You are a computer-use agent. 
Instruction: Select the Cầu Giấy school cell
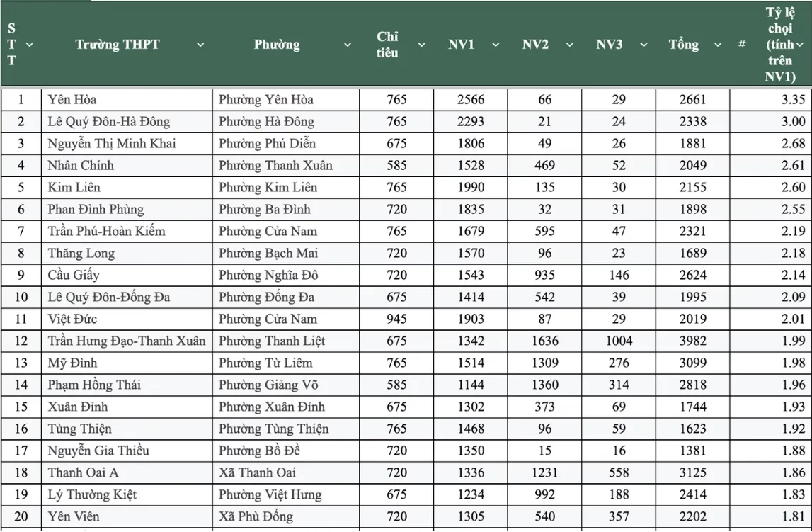74,275
